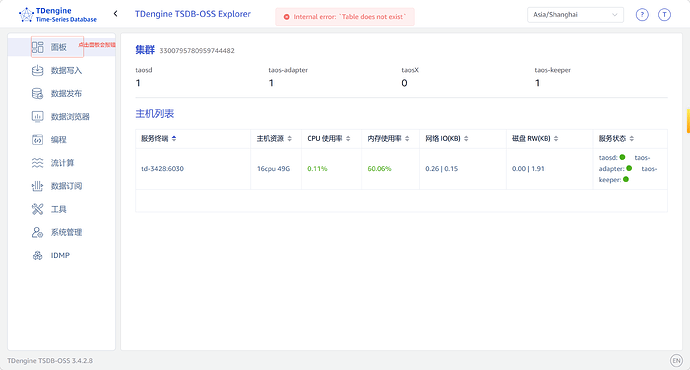The height and width of the screenshot is (370, 690).
Task: Open the help question-mark icon
Action: 642,15
